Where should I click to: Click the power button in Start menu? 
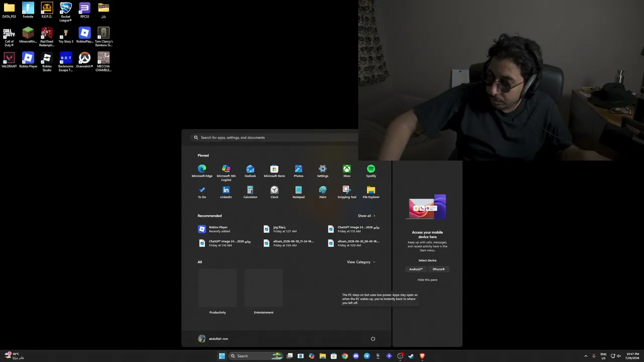point(373,339)
